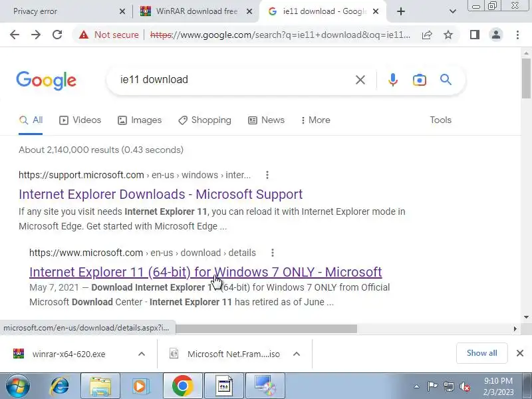Switch to Shopping results
The height and width of the screenshot is (399, 532).
click(x=205, y=120)
